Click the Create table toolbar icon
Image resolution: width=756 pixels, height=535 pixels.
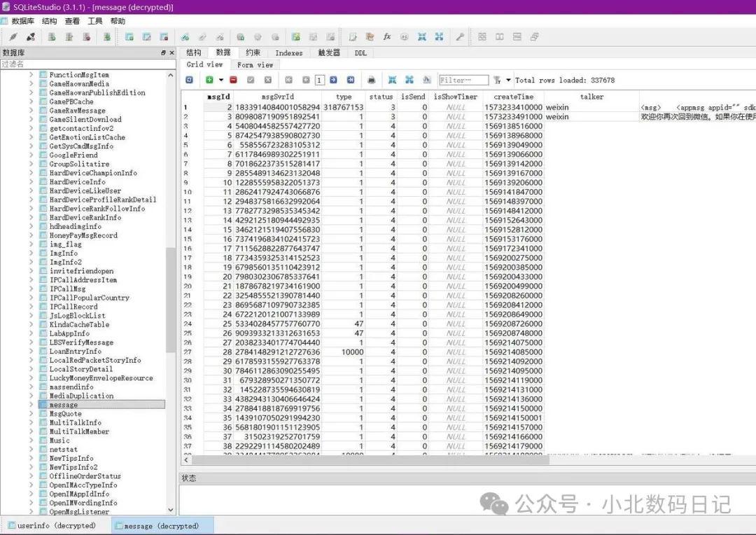[x=129, y=36]
